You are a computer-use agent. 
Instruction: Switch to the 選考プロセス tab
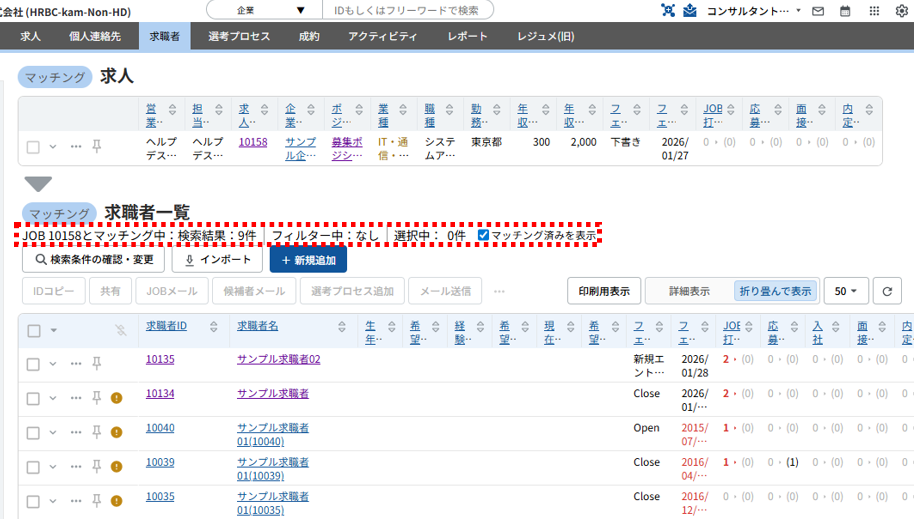(x=239, y=36)
